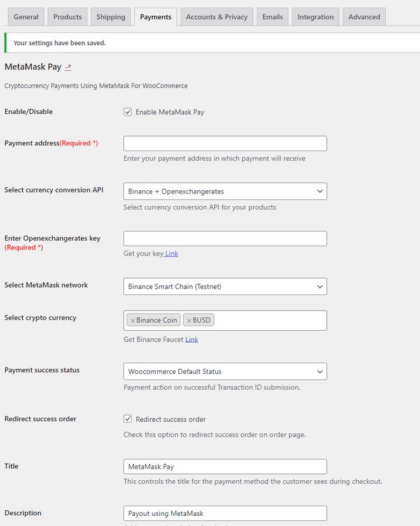Select the Payments tab
The height and width of the screenshot is (526, 420).
point(155,17)
